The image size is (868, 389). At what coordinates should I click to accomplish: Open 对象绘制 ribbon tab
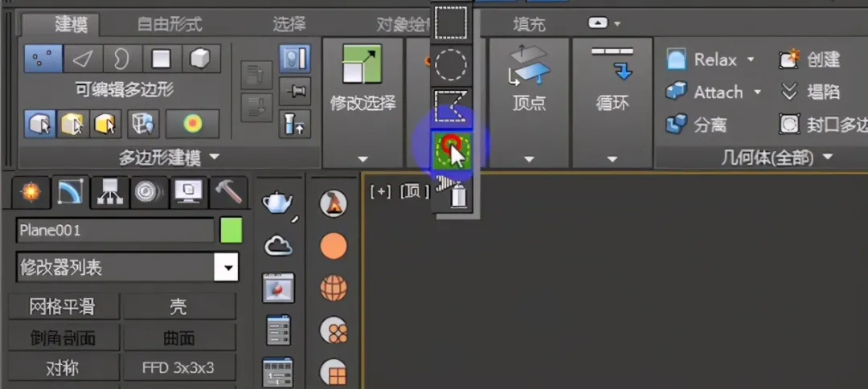pyautogui.click(x=403, y=24)
